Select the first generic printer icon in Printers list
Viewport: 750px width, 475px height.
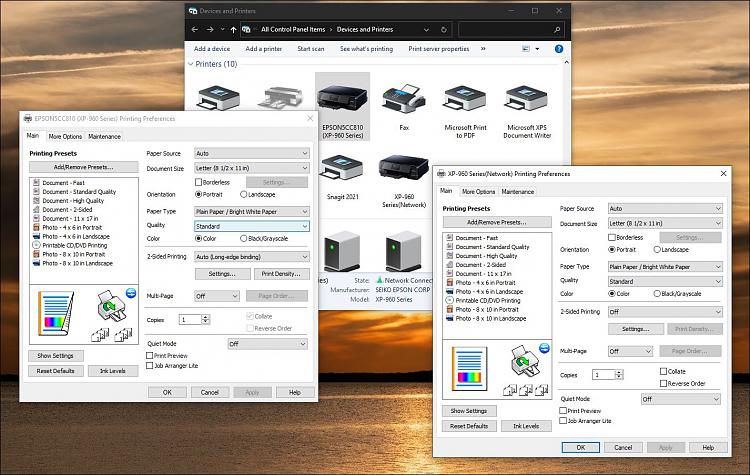[218, 98]
